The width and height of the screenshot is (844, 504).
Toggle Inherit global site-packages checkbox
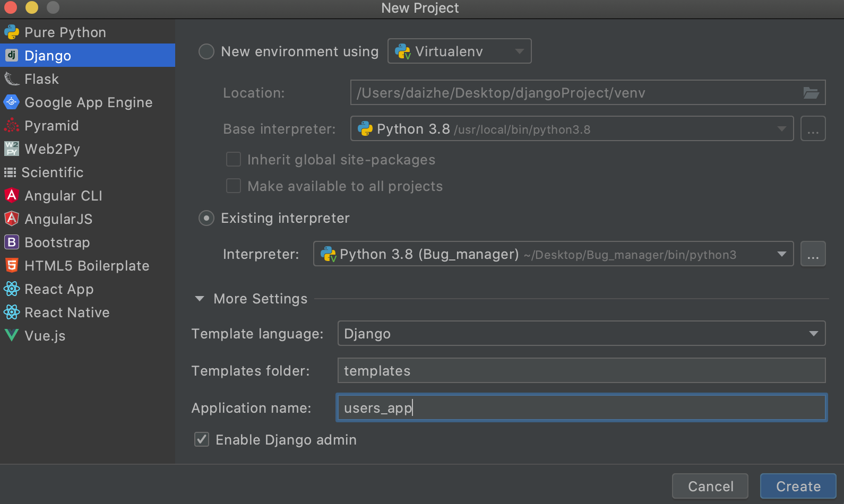pyautogui.click(x=234, y=159)
